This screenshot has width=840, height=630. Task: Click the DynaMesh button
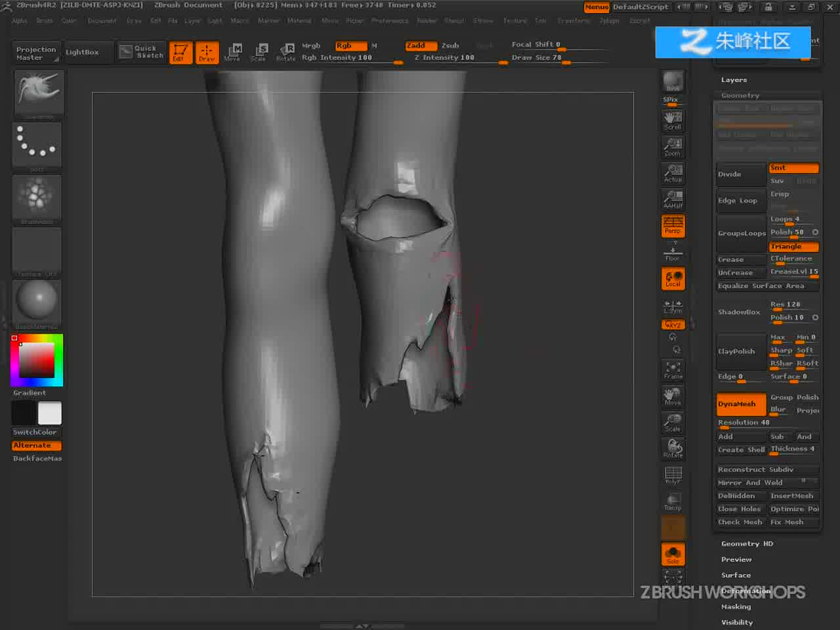pos(741,404)
